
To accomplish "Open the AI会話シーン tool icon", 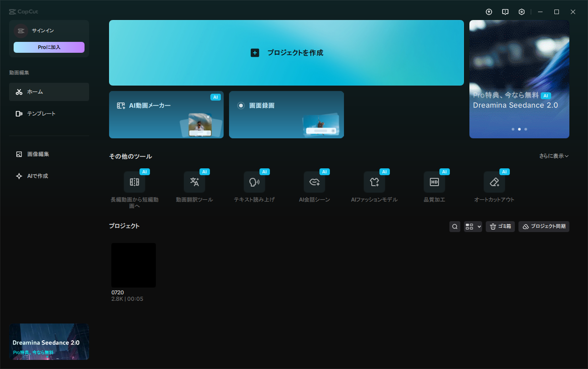I will (314, 182).
